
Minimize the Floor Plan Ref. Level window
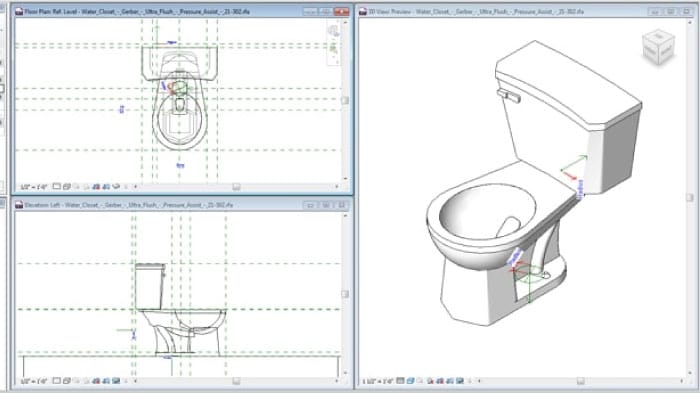[x=310, y=12]
